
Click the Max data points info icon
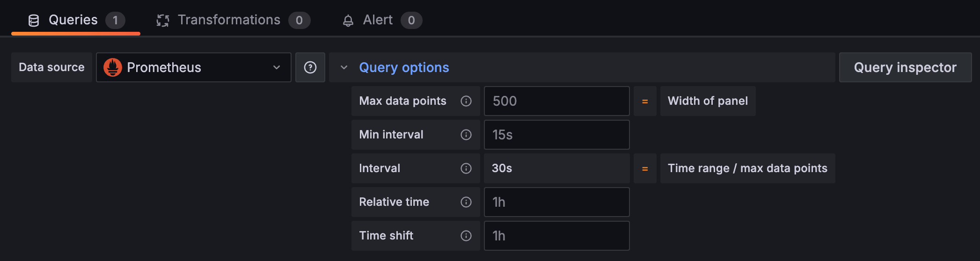(466, 101)
